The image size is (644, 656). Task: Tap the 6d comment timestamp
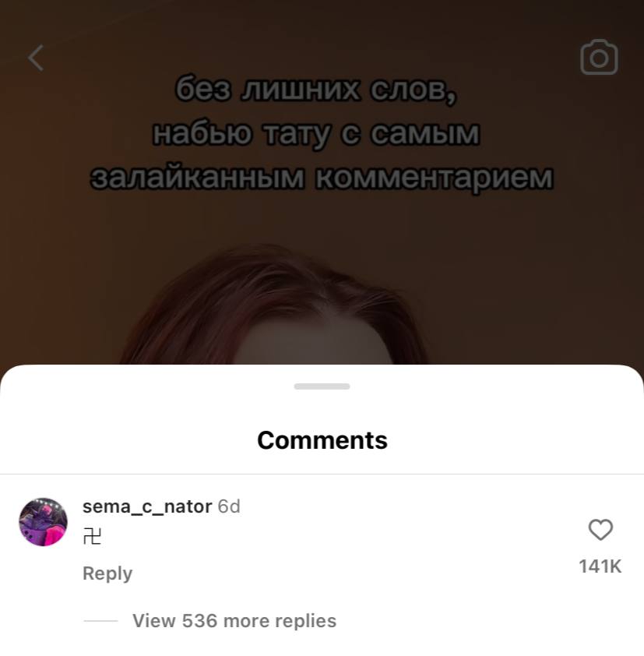pos(229,506)
